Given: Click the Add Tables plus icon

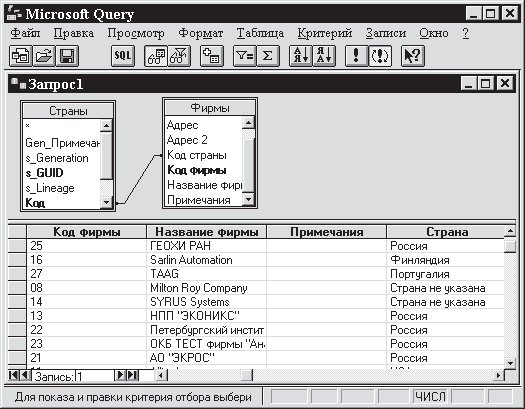Looking at the screenshot, I should (x=212, y=56).
